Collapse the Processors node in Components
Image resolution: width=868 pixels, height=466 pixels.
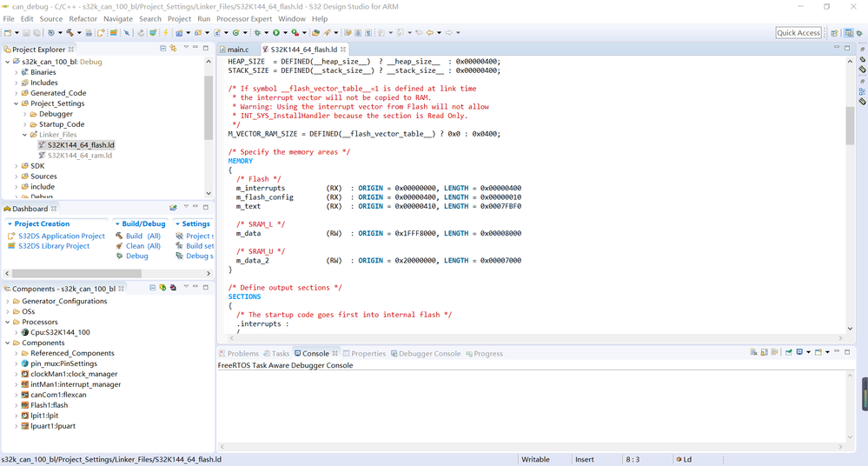(7, 322)
